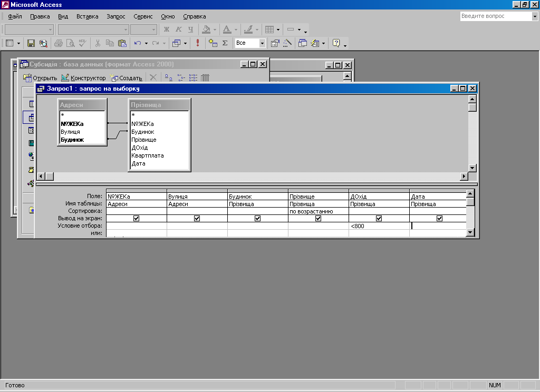Click the Help question mark icon
540x392 pixels.
click(336, 43)
